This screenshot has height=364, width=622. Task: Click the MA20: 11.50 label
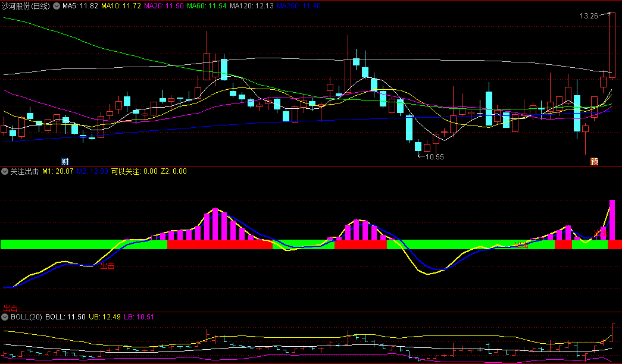coord(164,6)
